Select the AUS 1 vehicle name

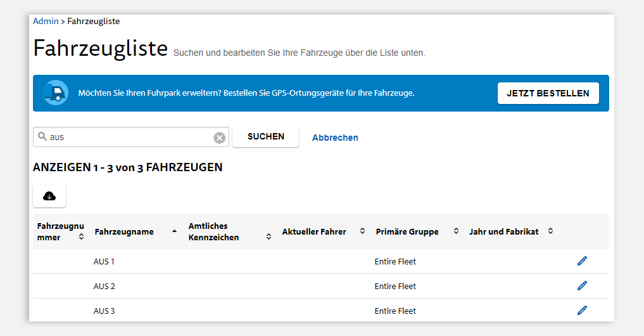pos(104,262)
